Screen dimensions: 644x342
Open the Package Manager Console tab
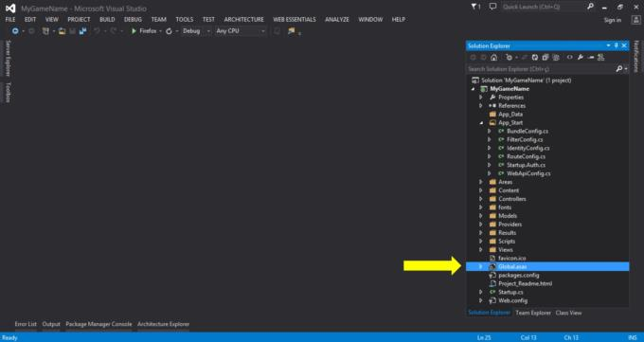click(x=98, y=324)
